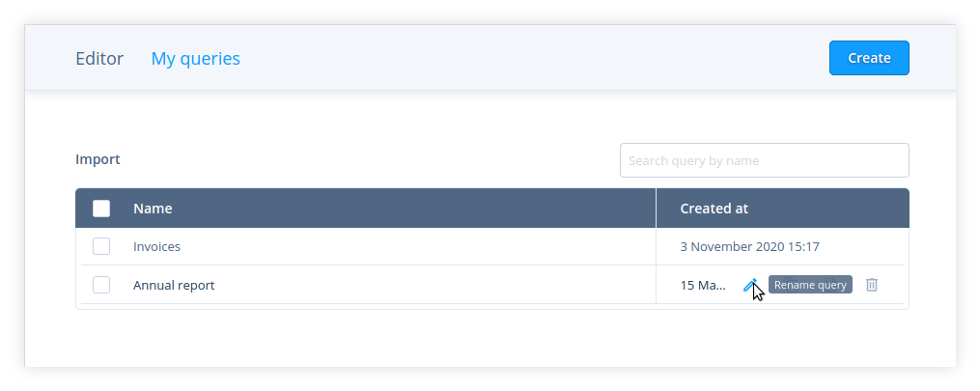Toggle the select-all checkbox in table header
Viewport: 980px width, 391px height.
coord(101,209)
